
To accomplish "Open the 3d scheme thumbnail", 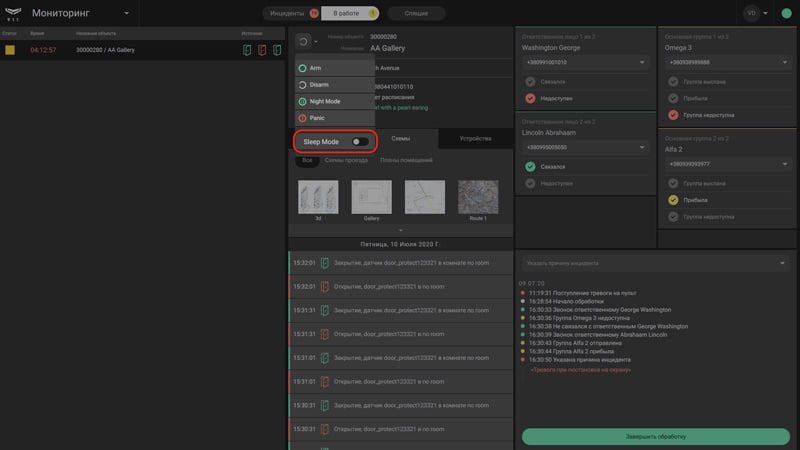I will click(318, 197).
